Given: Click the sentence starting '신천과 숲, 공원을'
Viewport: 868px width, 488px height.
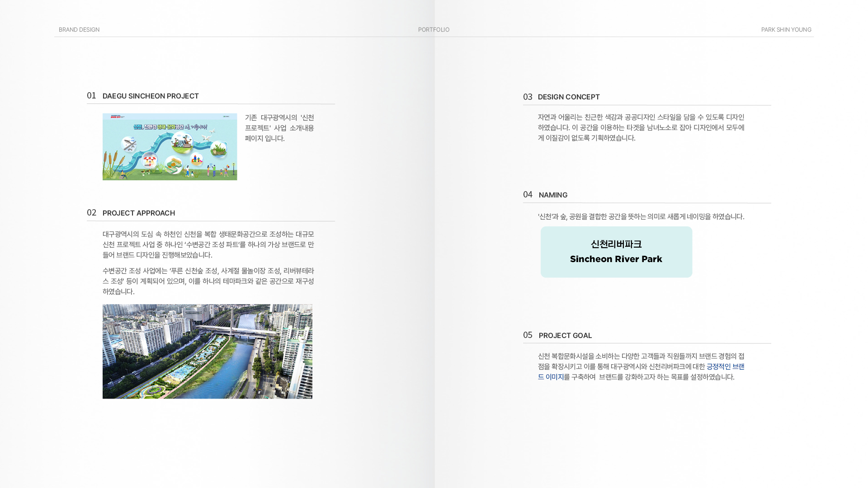Looking at the screenshot, I should pos(641,217).
